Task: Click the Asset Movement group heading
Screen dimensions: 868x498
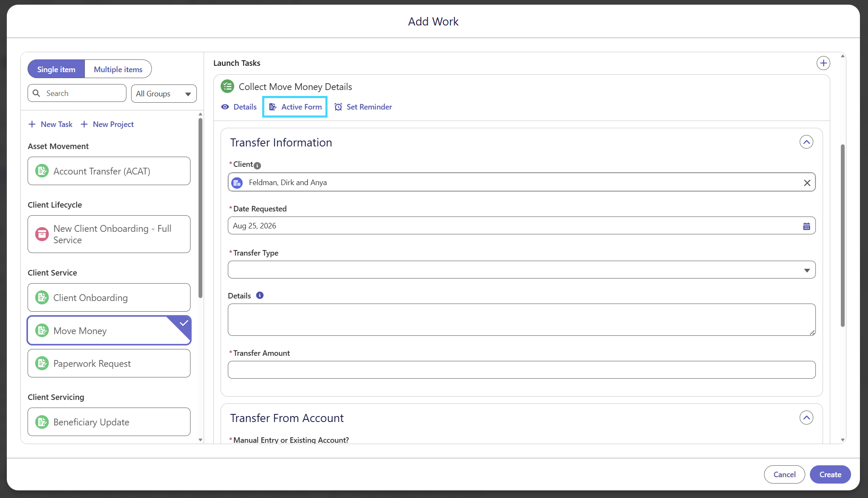Action: point(58,146)
